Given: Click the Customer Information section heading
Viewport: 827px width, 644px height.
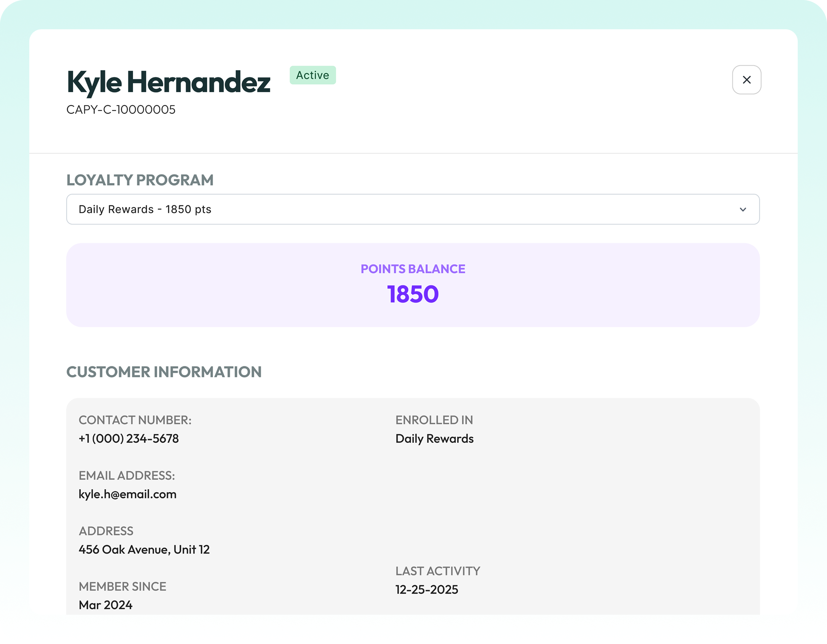Looking at the screenshot, I should click(x=164, y=372).
